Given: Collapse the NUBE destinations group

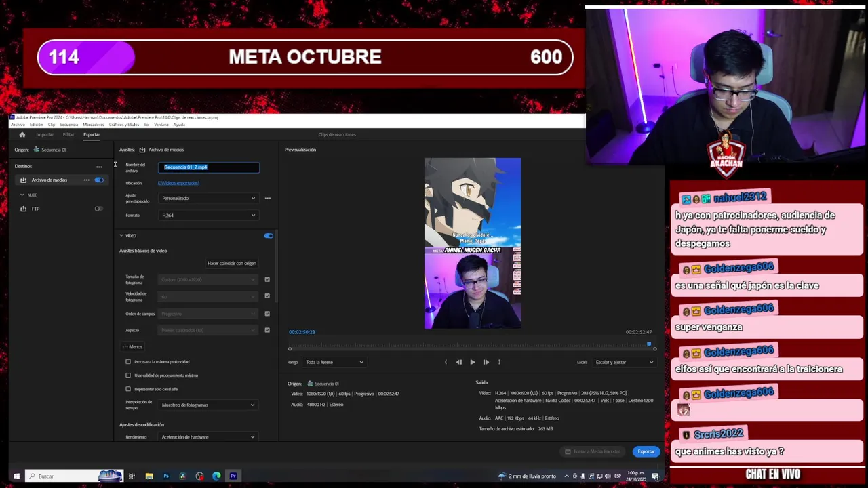Looking at the screenshot, I should click(x=22, y=195).
